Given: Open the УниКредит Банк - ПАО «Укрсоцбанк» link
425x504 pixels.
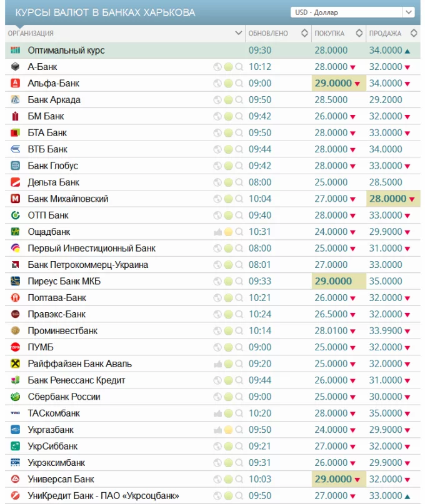Looking at the screenshot, I should click(103, 496).
